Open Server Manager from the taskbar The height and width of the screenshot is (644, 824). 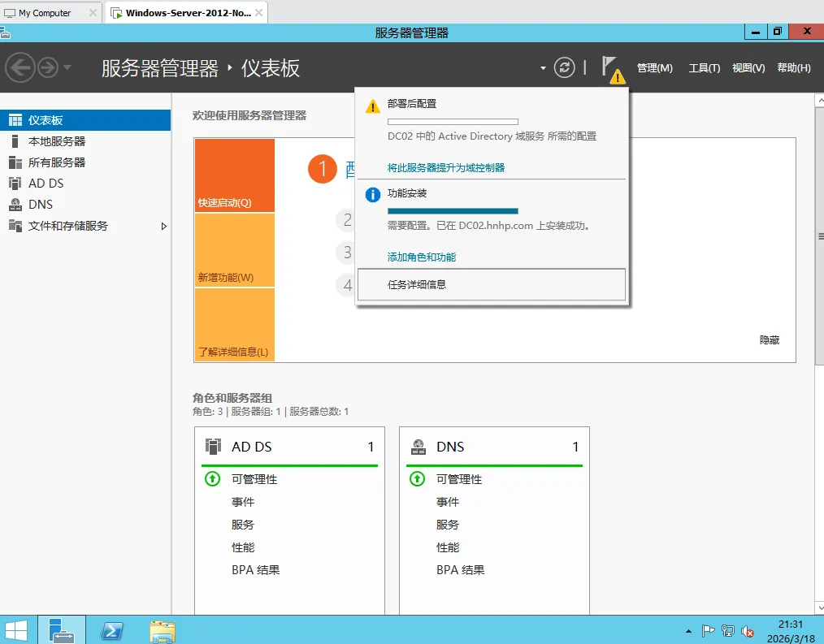pos(62,629)
